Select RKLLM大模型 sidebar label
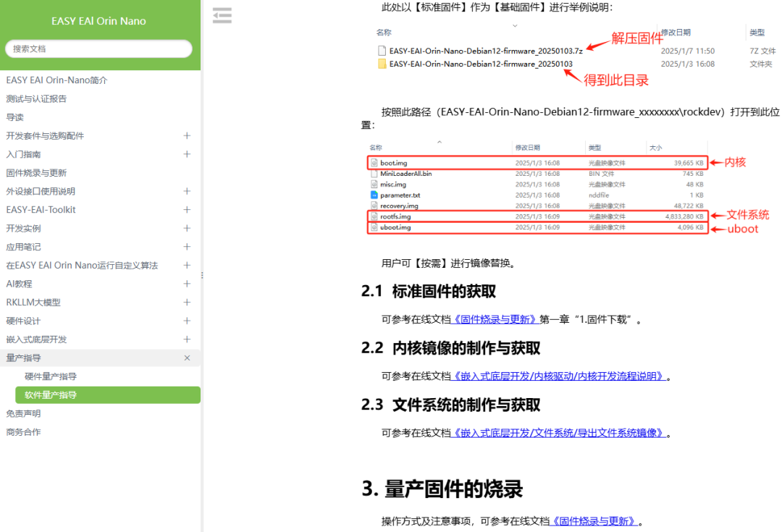Screen dimensions: 782x532 pyautogui.click(x=33, y=302)
